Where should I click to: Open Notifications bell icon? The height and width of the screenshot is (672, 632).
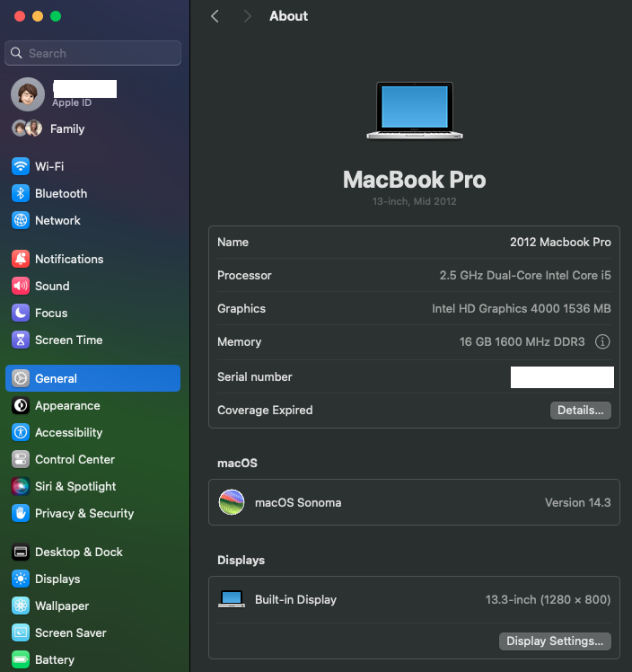(21, 259)
